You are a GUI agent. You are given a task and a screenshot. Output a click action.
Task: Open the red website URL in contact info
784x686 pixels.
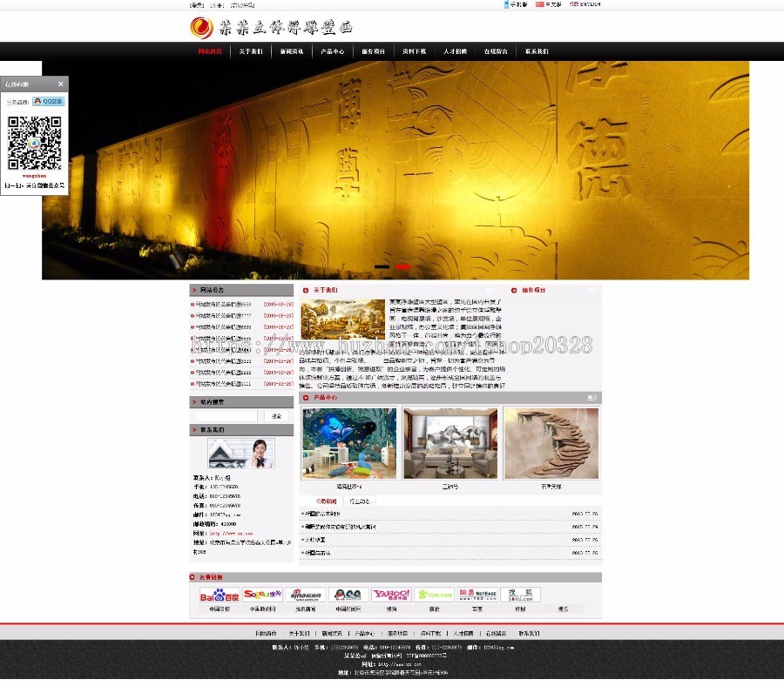pyautogui.click(x=232, y=534)
